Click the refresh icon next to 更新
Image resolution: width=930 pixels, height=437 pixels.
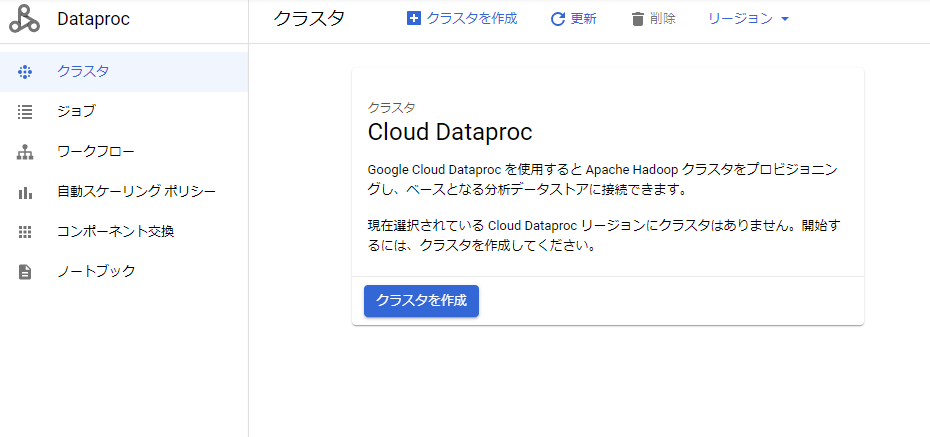coord(558,19)
